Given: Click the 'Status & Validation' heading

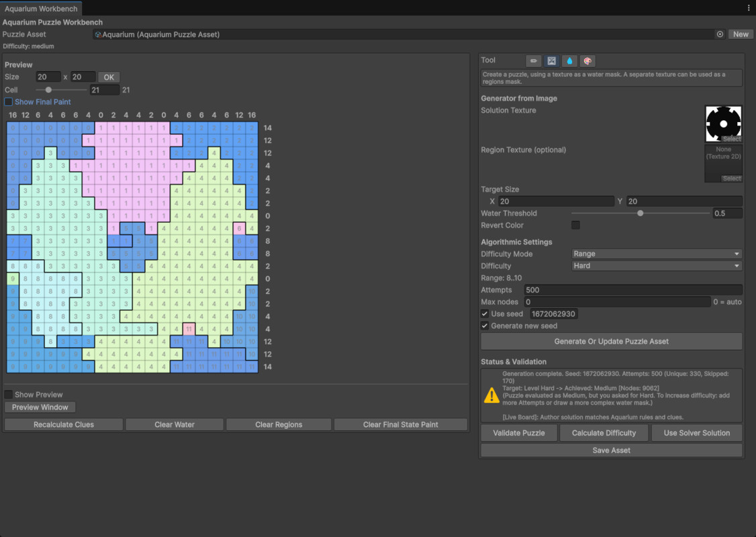Looking at the screenshot, I should (514, 362).
